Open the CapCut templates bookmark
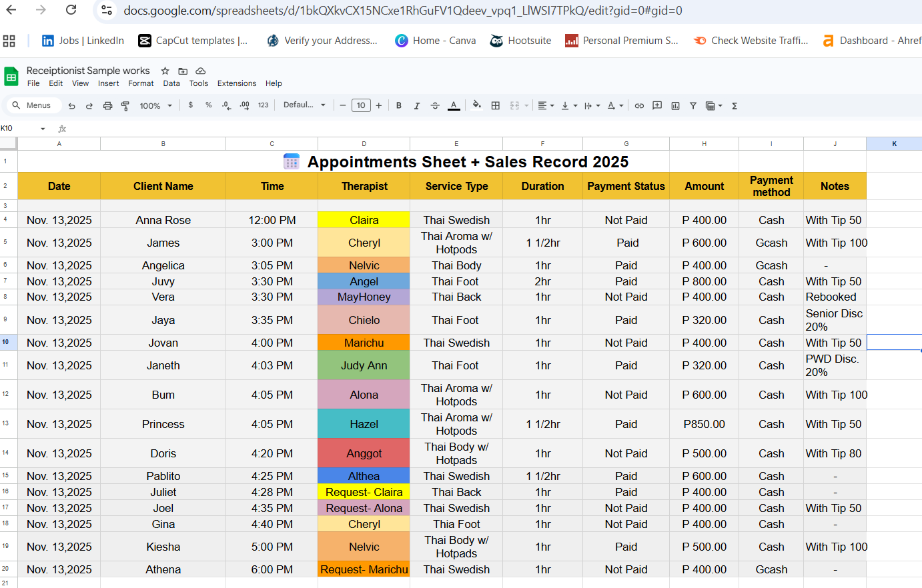 (193, 41)
